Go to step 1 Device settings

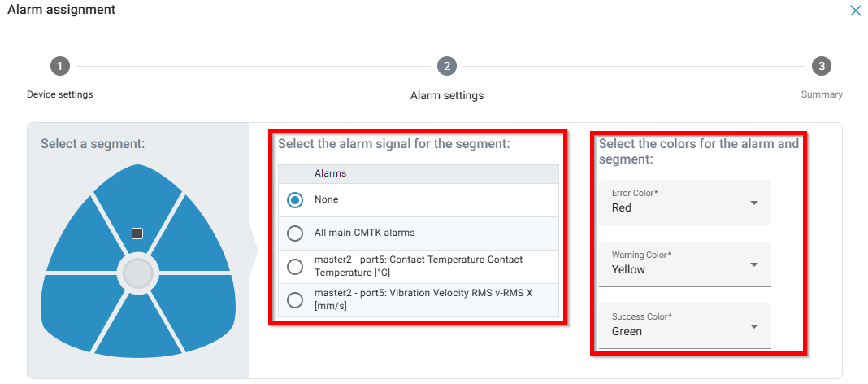(59, 67)
